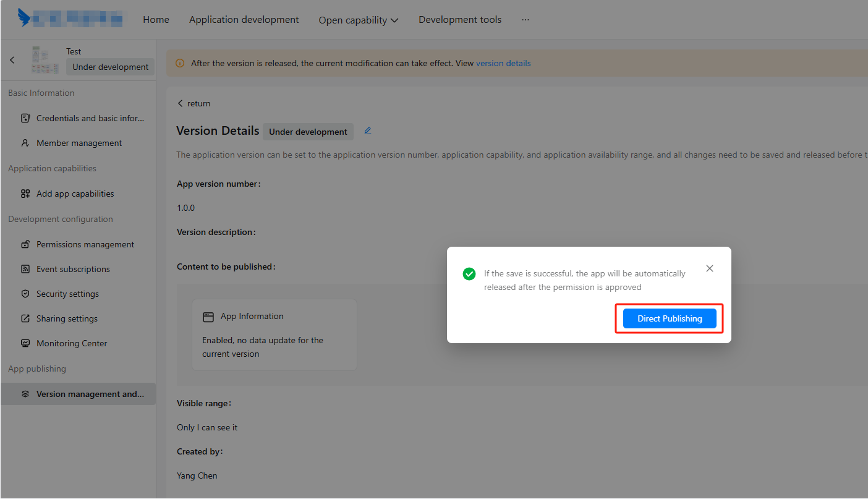868x499 pixels.
Task: Open the more options ellipsis menu
Action: pyautogui.click(x=525, y=20)
